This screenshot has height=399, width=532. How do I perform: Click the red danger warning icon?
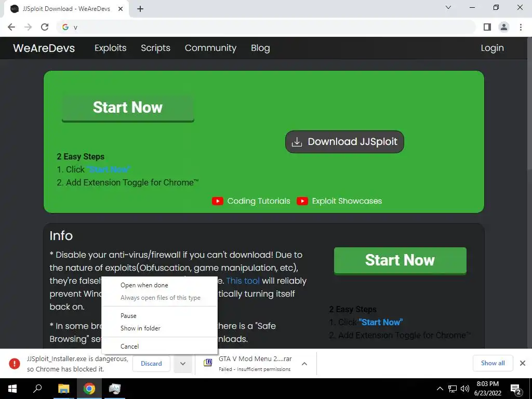click(14, 364)
